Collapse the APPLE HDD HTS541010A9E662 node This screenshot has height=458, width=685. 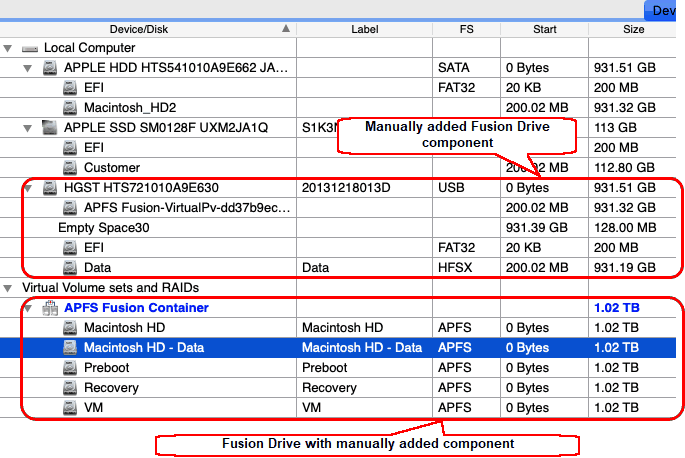28,68
